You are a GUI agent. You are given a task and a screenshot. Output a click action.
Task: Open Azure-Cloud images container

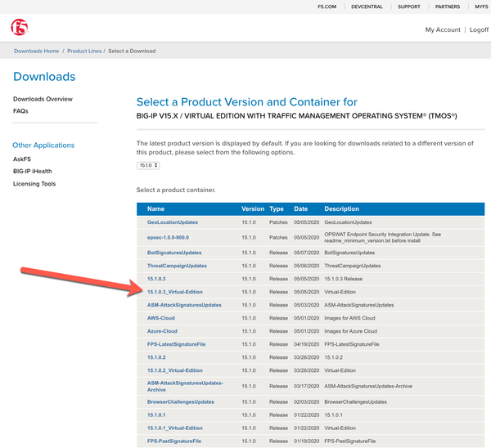click(x=162, y=331)
